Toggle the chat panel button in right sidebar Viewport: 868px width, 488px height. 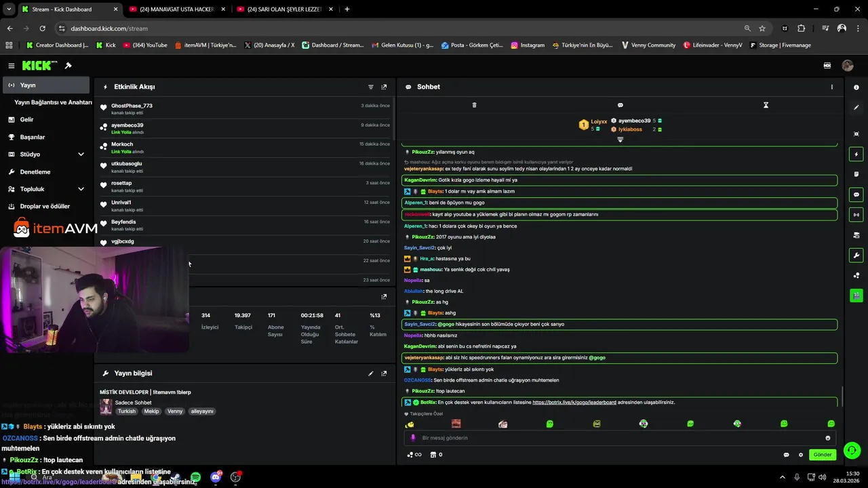click(856, 195)
